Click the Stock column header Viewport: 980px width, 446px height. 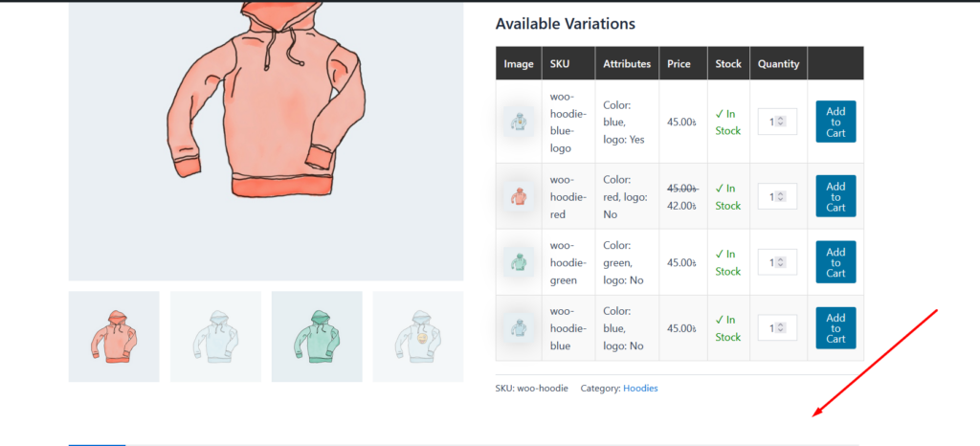coord(728,64)
